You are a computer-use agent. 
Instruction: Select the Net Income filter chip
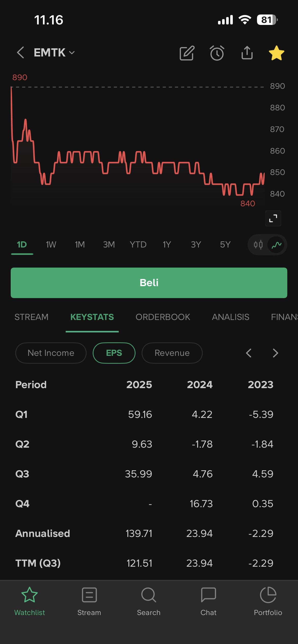pos(51,353)
